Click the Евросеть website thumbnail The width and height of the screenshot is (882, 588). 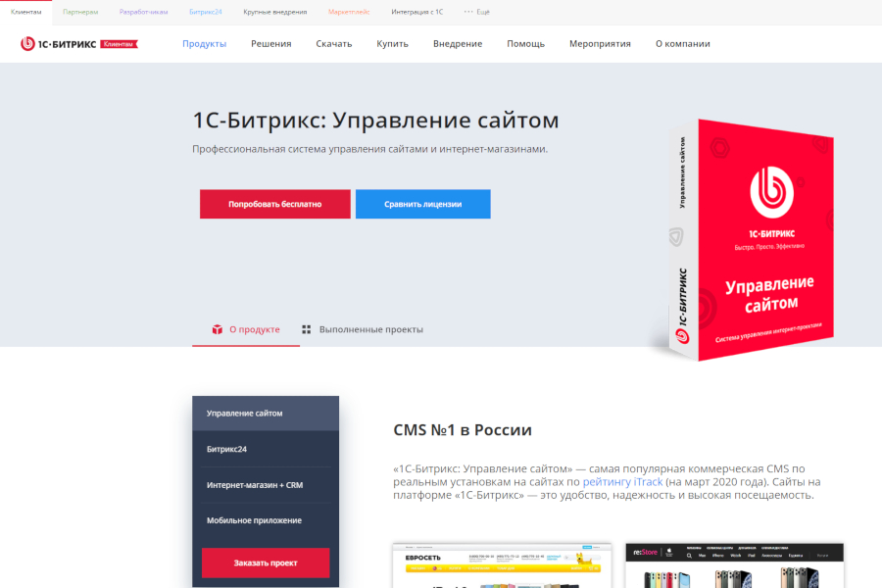coord(501,568)
